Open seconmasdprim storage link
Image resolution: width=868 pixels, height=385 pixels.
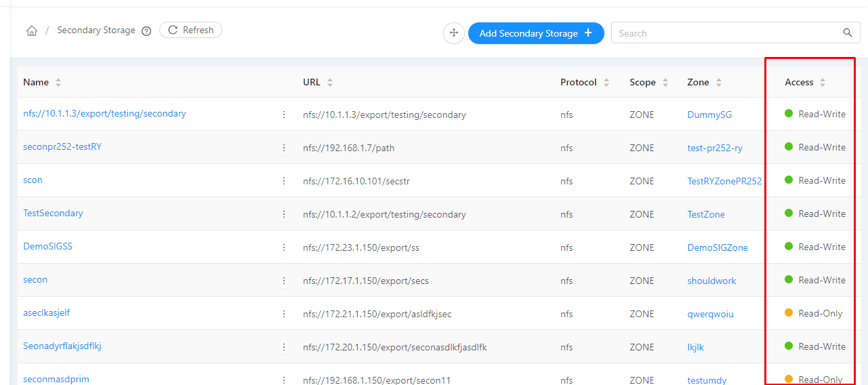click(56, 379)
